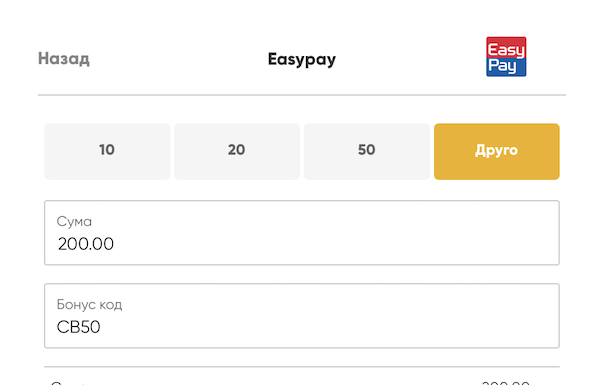
Task: Choose the 50 amount preset
Action: click(367, 151)
